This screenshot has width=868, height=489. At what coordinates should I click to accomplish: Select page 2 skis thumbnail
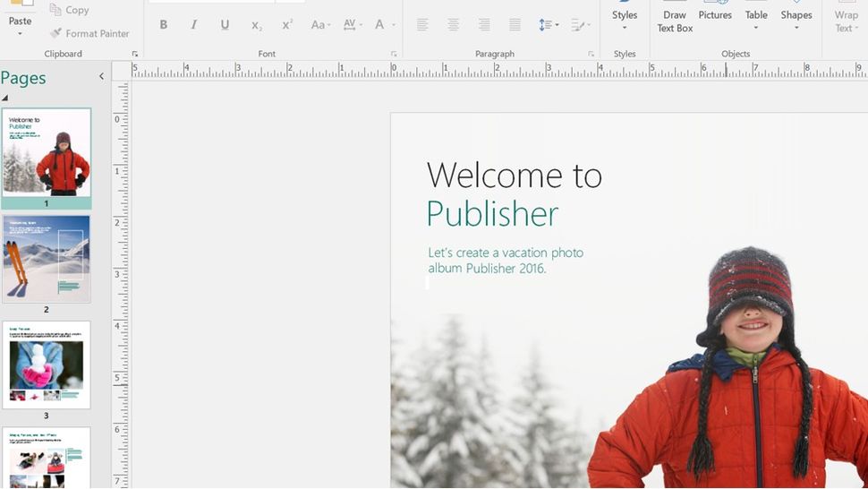click(47, 259)
